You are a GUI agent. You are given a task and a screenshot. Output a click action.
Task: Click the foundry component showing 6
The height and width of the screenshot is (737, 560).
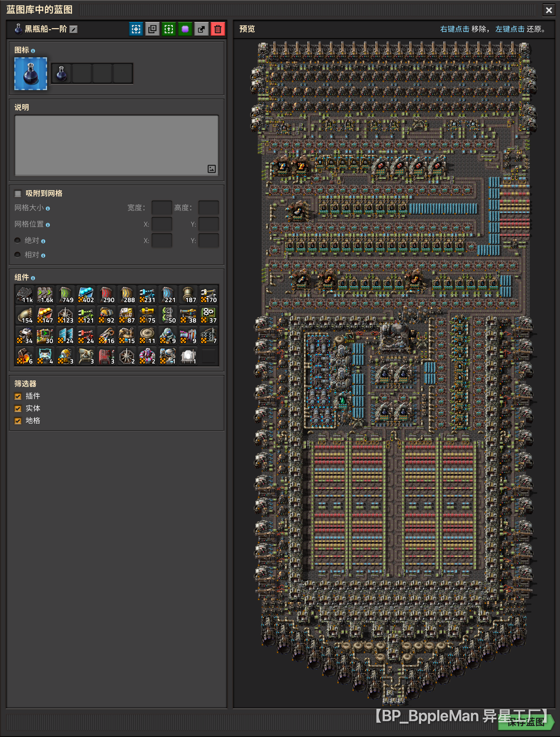25,356
